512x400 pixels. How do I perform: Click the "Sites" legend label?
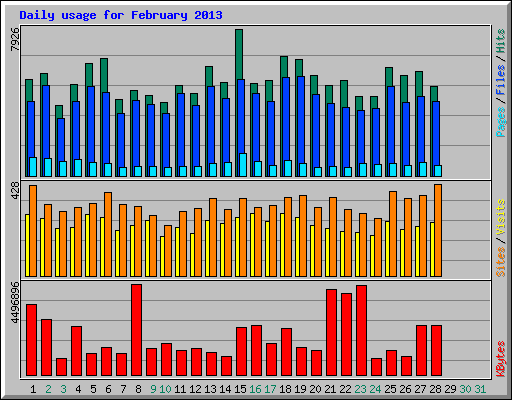(x=500, y=262)
